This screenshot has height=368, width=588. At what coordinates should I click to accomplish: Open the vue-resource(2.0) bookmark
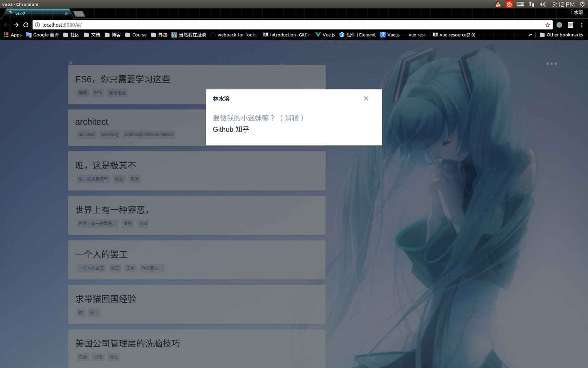(x=456, y=35)
